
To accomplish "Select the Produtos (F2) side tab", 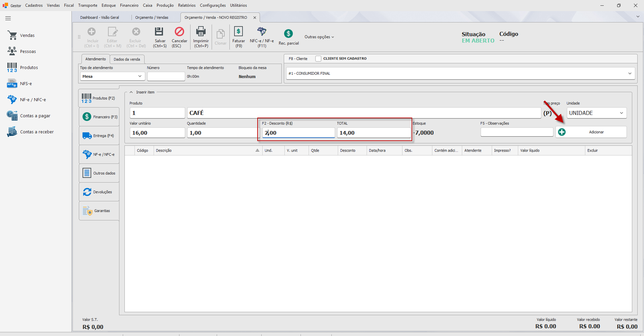I will pyautogui.click(x=99, y=98).
